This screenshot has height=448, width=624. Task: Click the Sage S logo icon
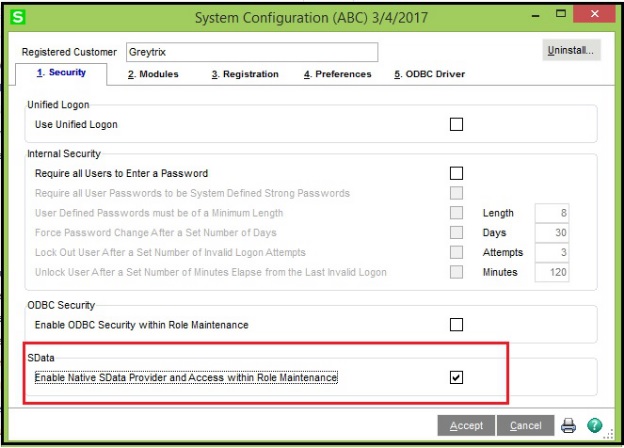pyautogui.click(x=18, y=17)
